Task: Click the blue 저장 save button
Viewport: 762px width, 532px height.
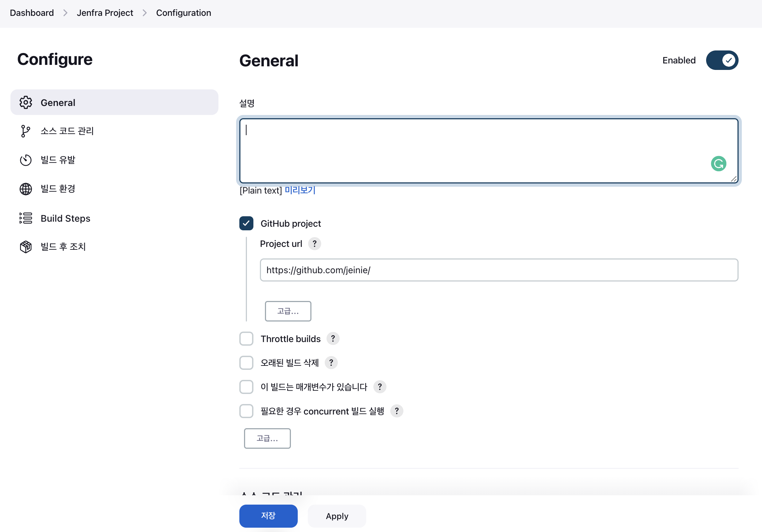Action: click(268, 516)
